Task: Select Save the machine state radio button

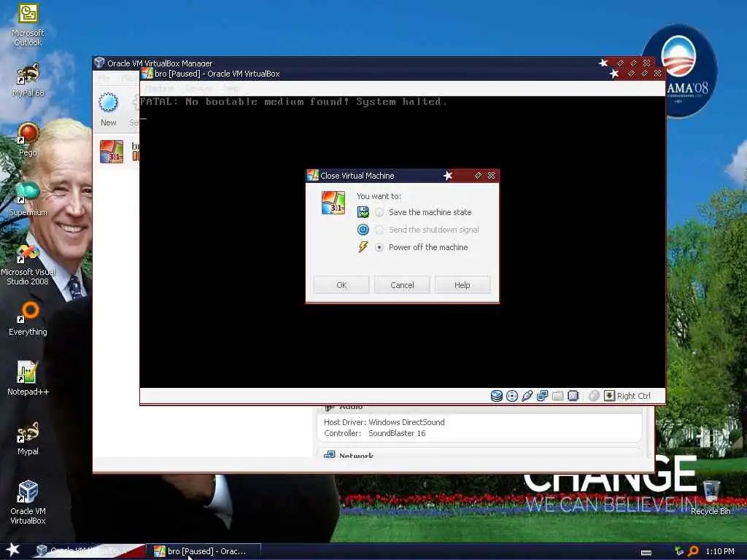Action: click(379, 212)
